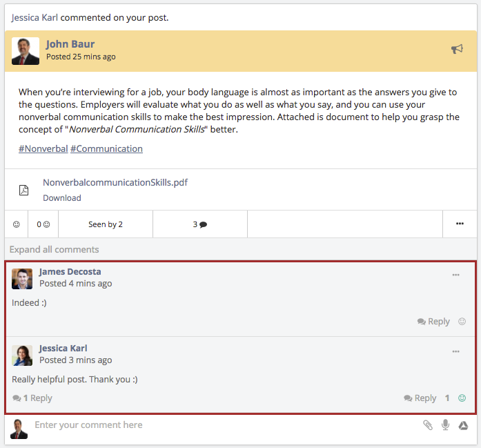Open options menu on Jessica Karl's comment
Viewport: 481px width, 448px height.
tap(456, 351)
